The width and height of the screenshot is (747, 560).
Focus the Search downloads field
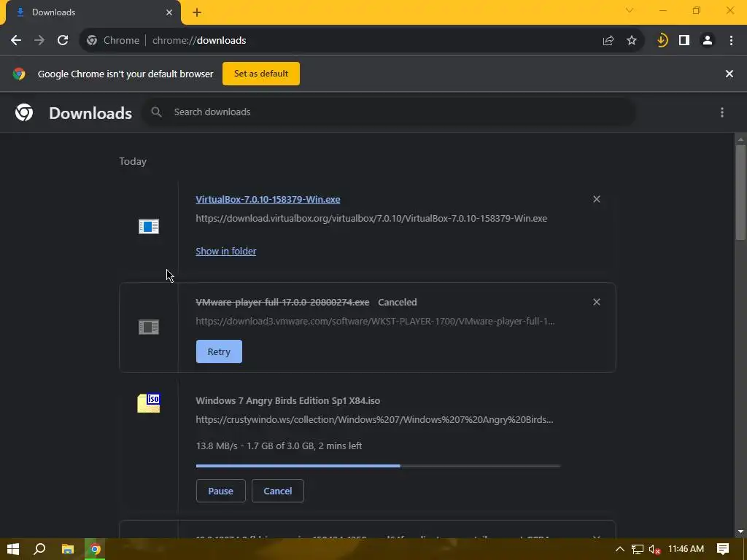tap(388, 112)
